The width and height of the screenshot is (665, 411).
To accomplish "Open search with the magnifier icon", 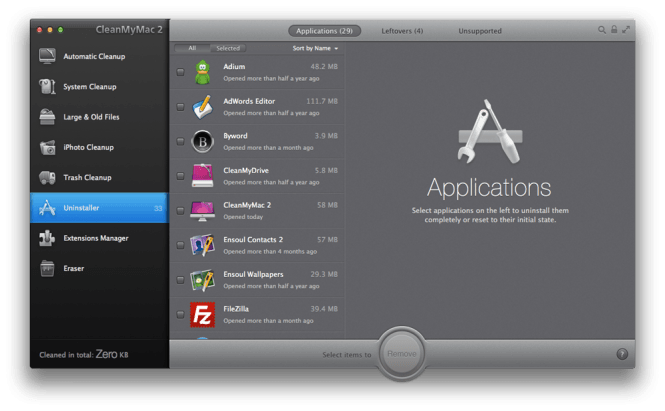I will 601,30.
